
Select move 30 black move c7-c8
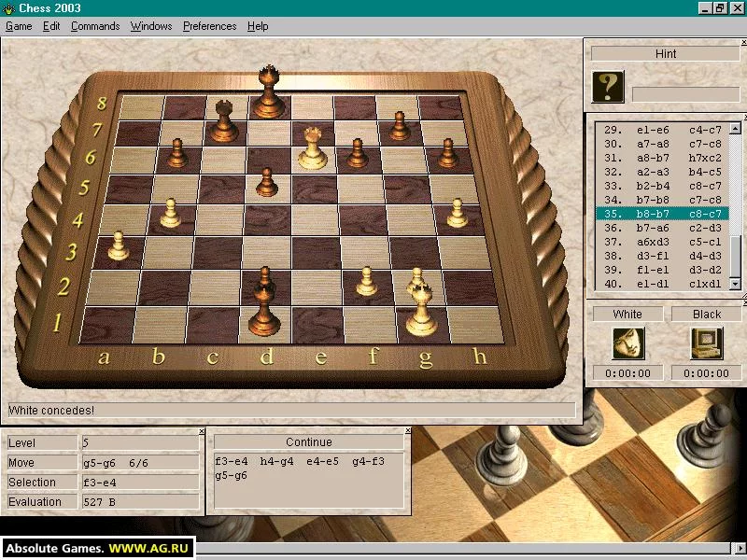point(705,144)
